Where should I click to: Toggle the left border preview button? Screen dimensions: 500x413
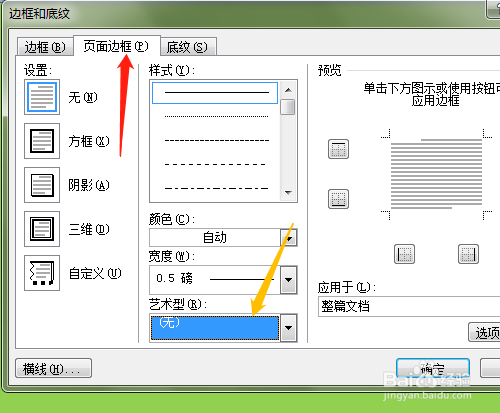pyautogui.click(x=404, y=254)
